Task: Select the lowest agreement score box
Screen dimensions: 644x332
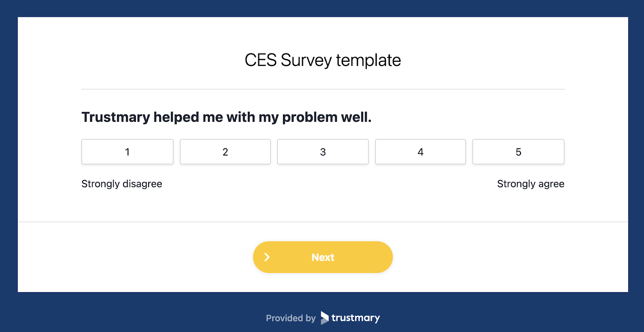Action: tap(127, 152)
